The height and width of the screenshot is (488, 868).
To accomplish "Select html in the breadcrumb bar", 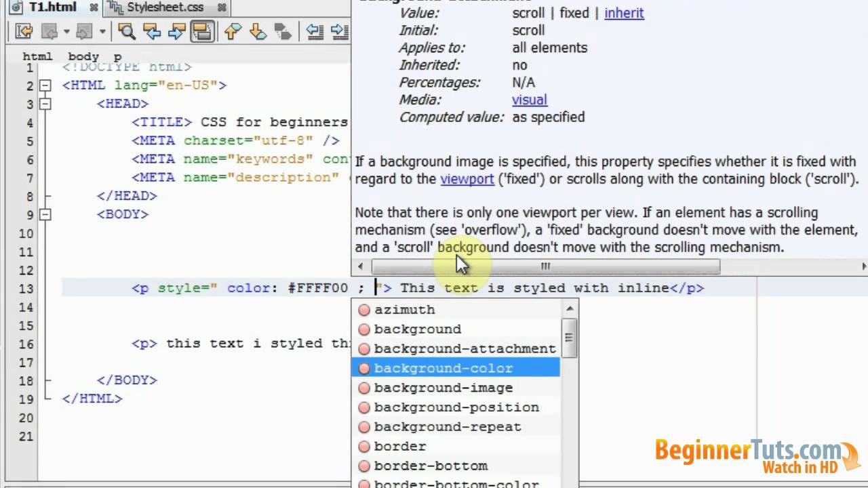I will tap(37, 56).
